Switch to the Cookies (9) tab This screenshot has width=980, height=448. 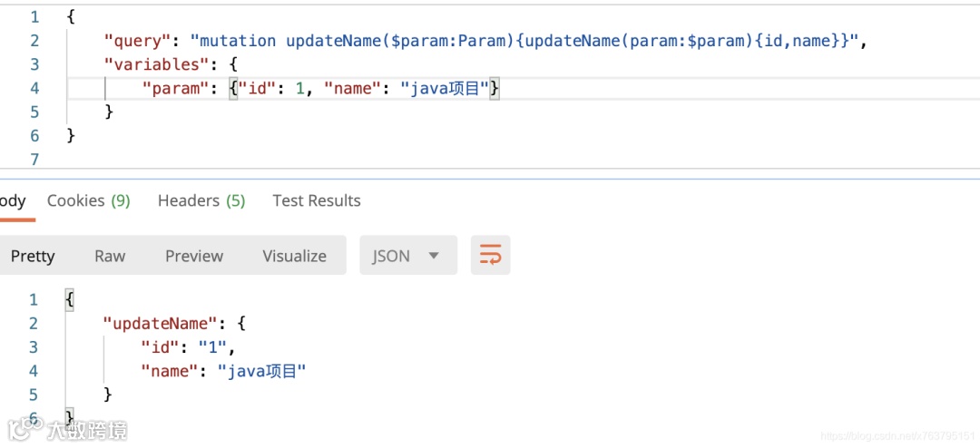point(89,200)
